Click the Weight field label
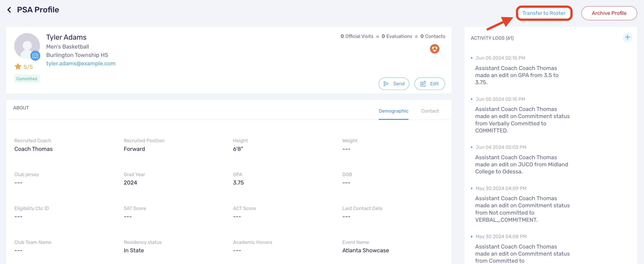 pyautogui.click(x=350, y=141)
